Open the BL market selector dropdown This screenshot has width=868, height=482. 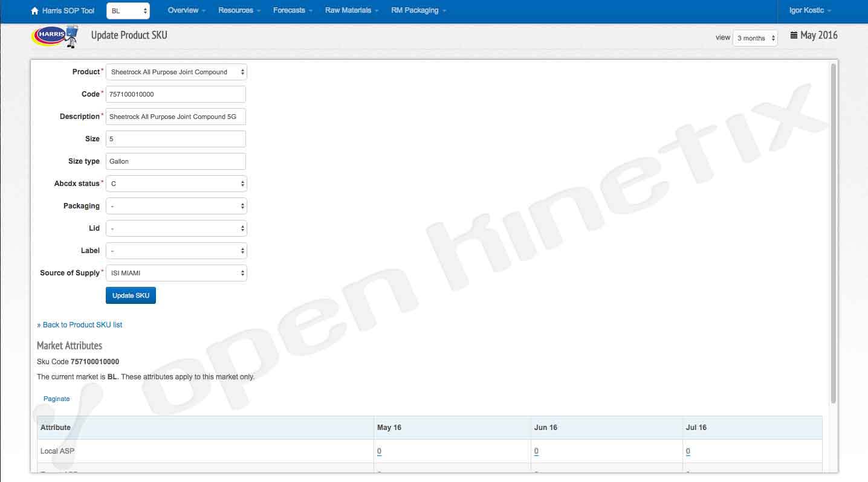(x=128, y=11)
